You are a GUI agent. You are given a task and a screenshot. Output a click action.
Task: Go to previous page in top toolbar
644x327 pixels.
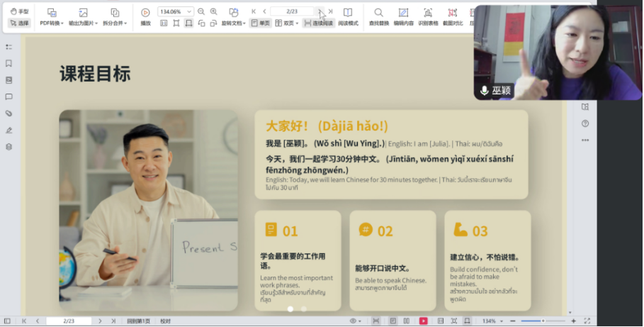pos(264,11)
